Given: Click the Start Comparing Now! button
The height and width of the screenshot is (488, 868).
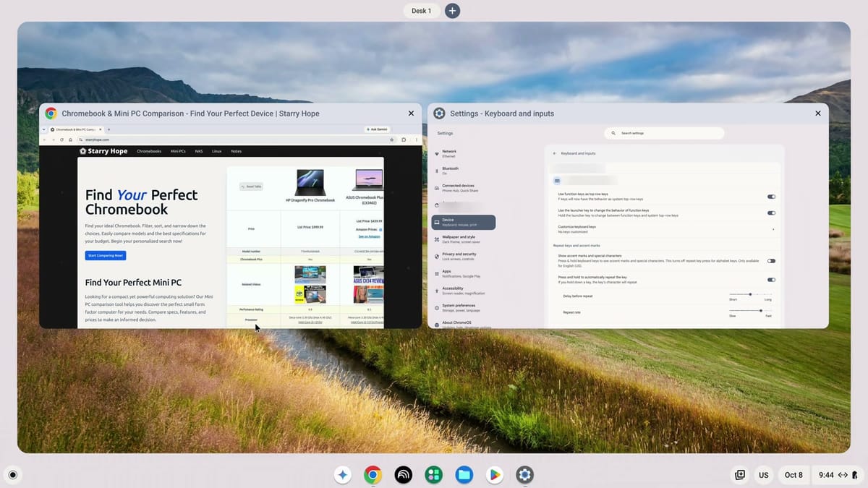Looking at the screenshot, I should click(106, 255).
